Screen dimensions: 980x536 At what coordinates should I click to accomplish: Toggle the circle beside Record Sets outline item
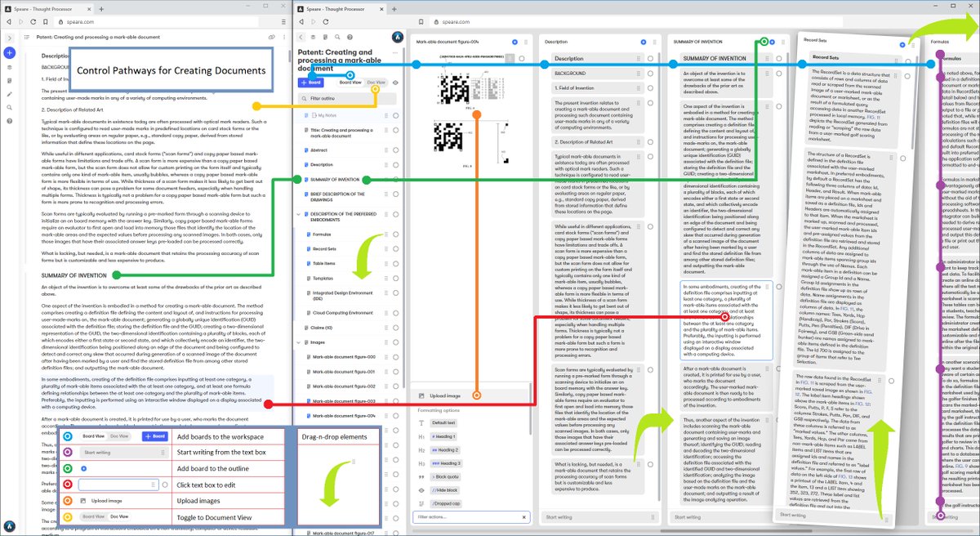pos(395,248)
